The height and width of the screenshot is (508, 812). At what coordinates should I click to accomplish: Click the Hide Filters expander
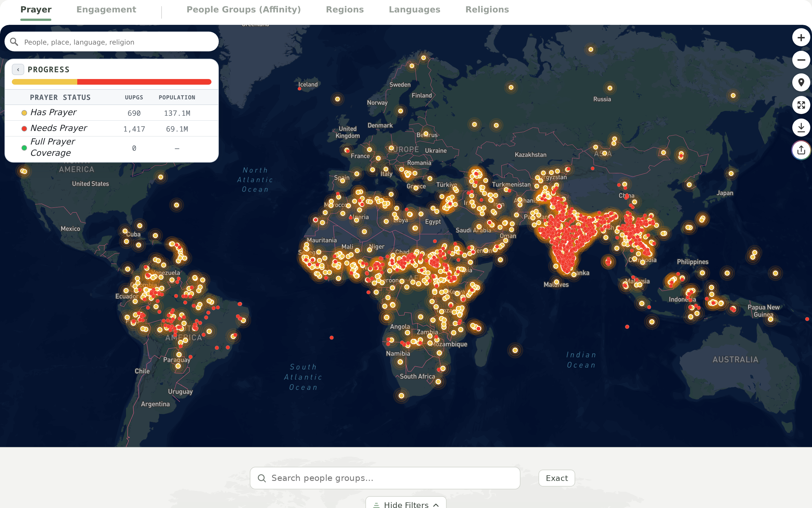point(406,504)
